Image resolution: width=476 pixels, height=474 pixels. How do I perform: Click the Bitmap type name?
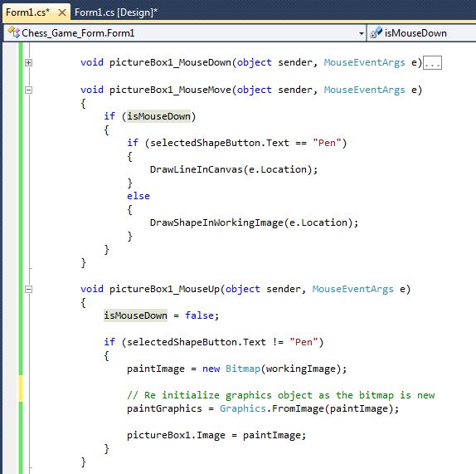pos(243,369)
